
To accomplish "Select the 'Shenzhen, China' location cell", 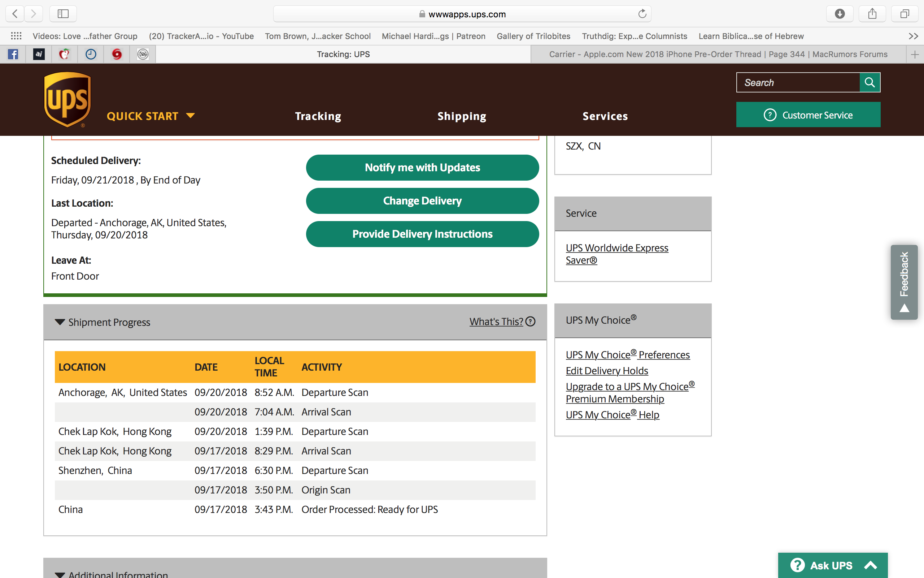I will tap(95, 470).
